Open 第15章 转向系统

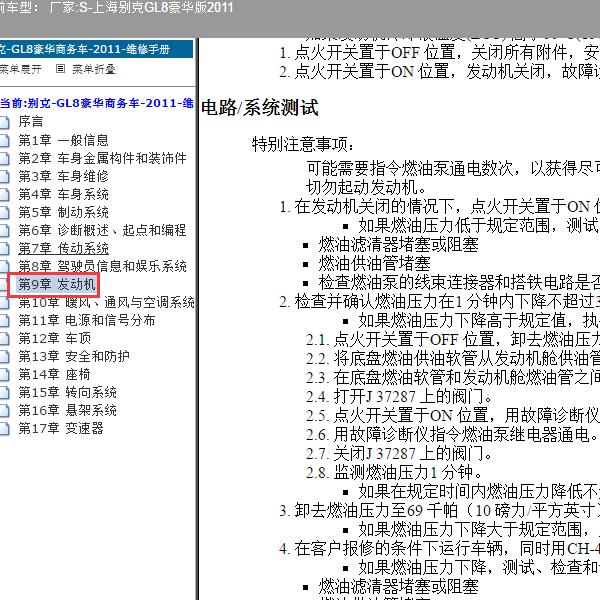[x=68, y=392]
